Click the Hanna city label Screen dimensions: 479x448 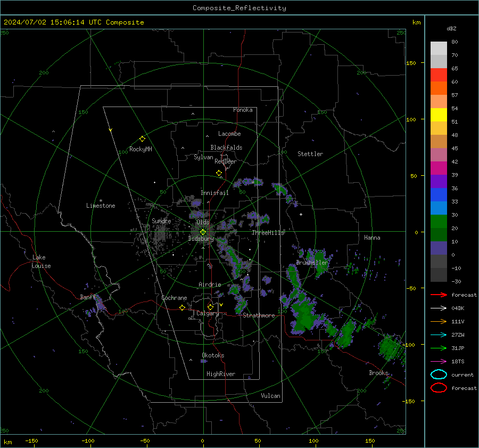click(372, 238)
